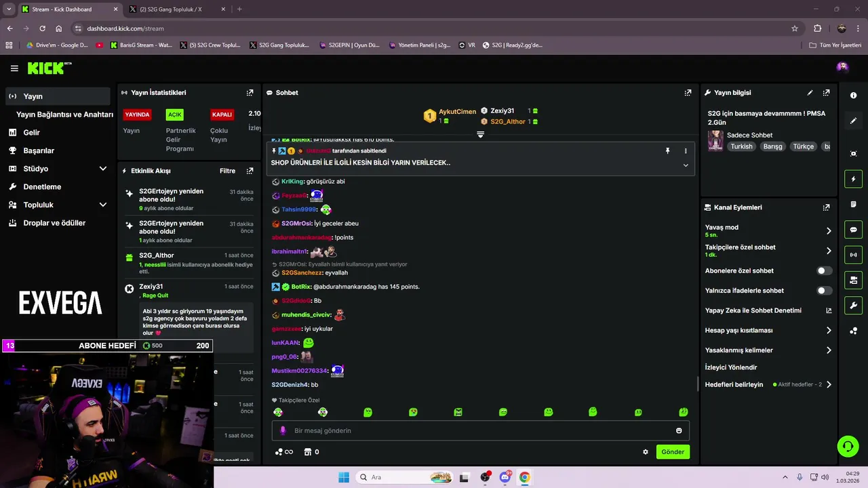This screenshot has width=868, height=488.
Task: Open the hamburger menu beside the Kick logo
Action: pyautogui.click(x=14, y=68)
